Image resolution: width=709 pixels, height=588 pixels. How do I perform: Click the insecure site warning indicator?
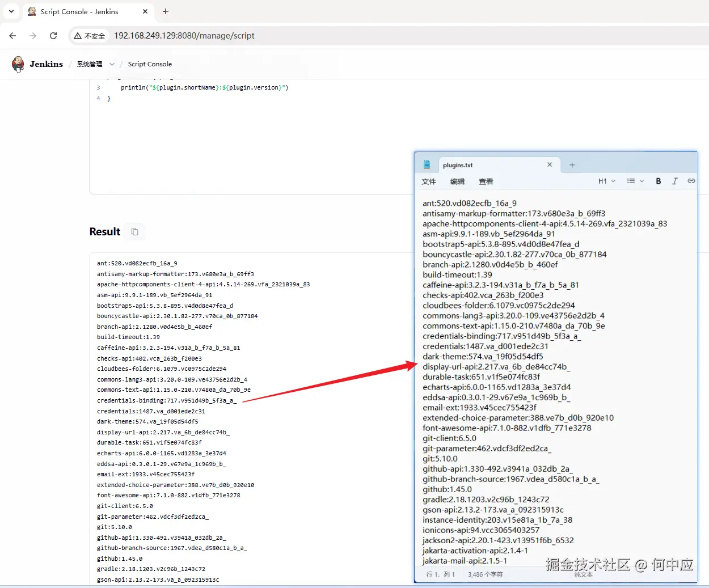90,36
